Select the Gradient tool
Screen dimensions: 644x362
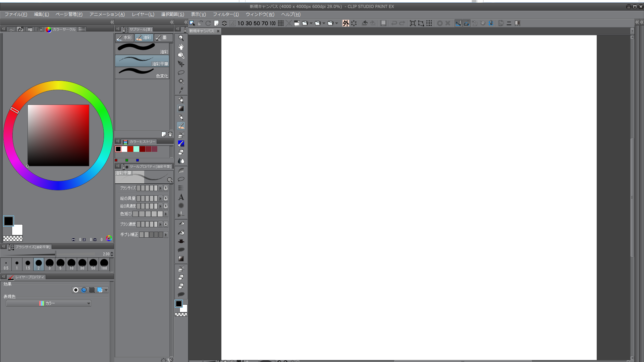[181, 109]
